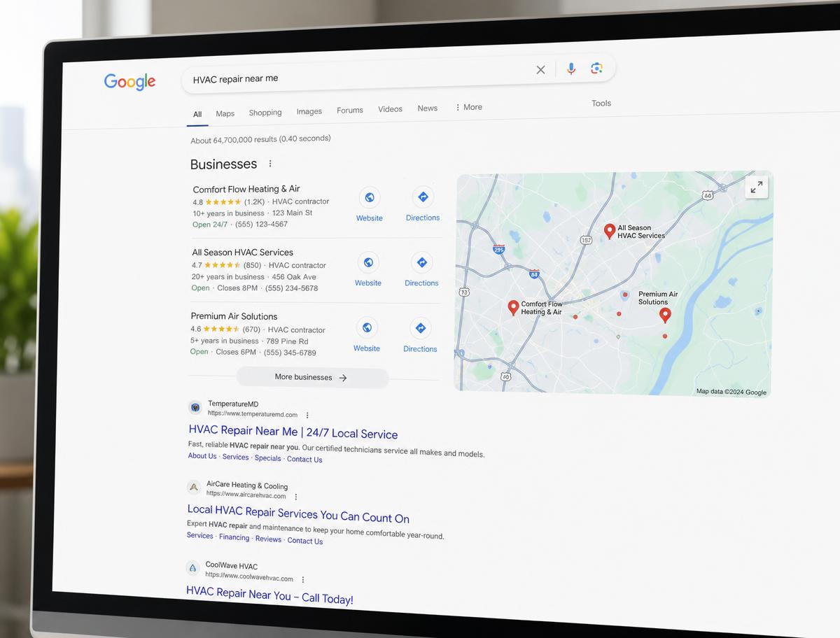Click the https://www.aircarehvac.com URL text
This screenshot has height=638, width=840.
coord(246,495)
